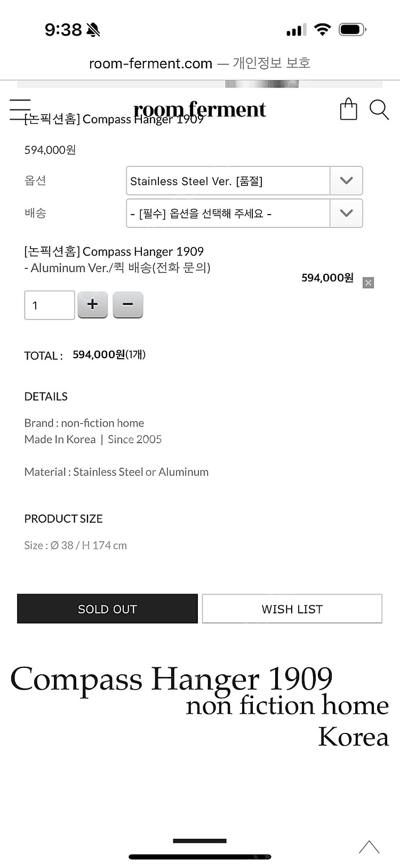
Task: Tap the silent mode bell icon
Action: point(93,30)
